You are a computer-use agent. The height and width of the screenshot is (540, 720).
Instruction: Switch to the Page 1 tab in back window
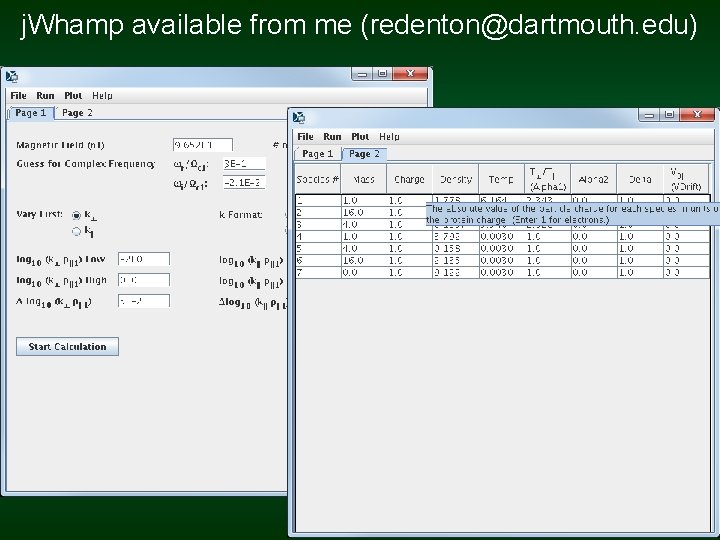click(x=31, y=113)
